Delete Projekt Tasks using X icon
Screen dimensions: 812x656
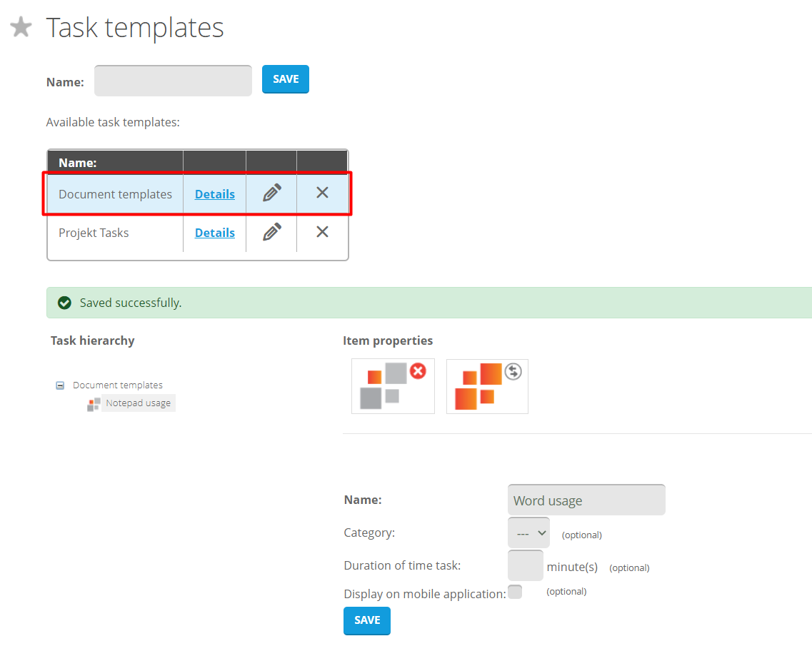tap(322, 232)
